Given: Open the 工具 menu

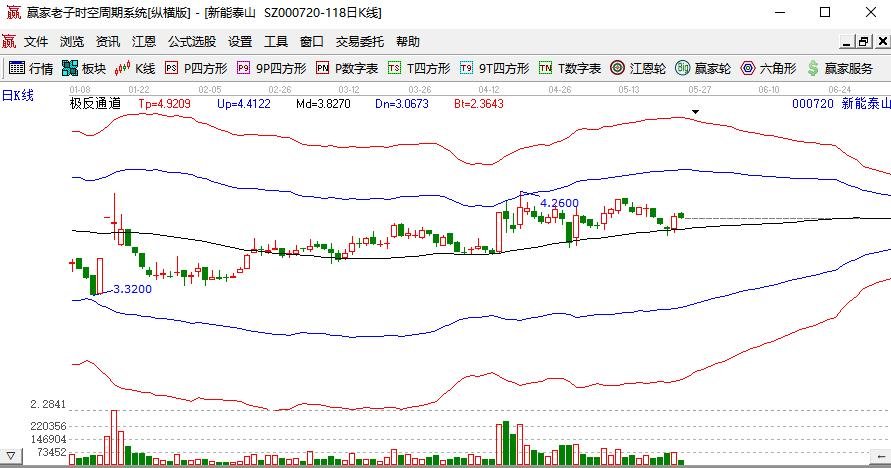Looking at the screenshot, I should (x=276, y=41).
